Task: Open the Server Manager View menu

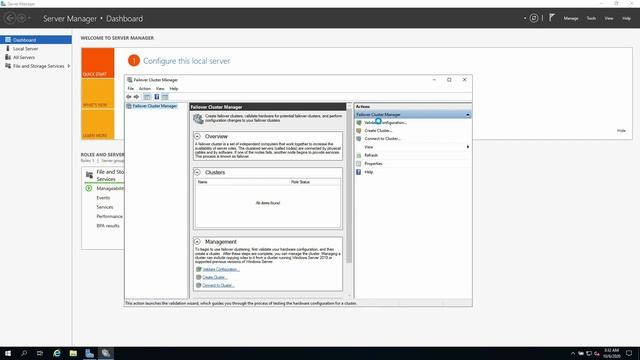Action: (x=609, y=18)
